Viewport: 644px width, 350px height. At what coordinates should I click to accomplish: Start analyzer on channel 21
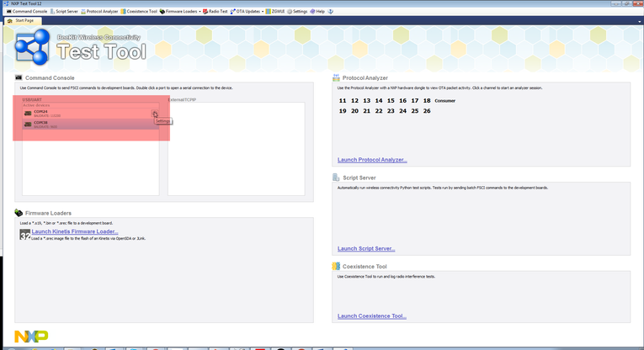click(x=367, y=111)
